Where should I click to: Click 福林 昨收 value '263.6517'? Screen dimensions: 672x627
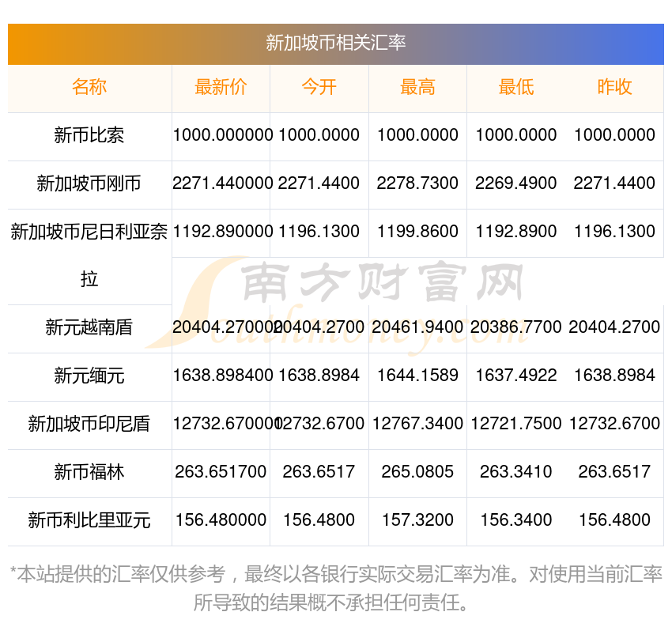coord(614,472)
